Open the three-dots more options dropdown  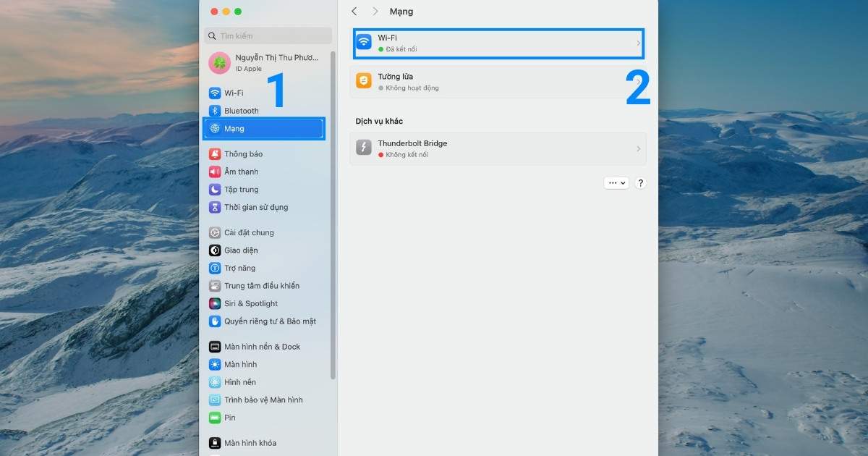tap(616, 183)
